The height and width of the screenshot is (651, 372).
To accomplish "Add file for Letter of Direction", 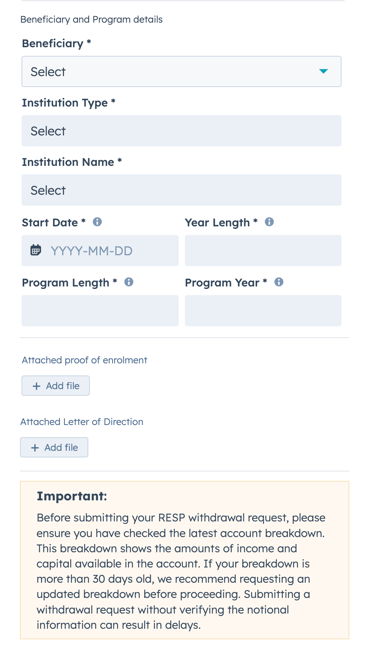I will pos(54,447).
